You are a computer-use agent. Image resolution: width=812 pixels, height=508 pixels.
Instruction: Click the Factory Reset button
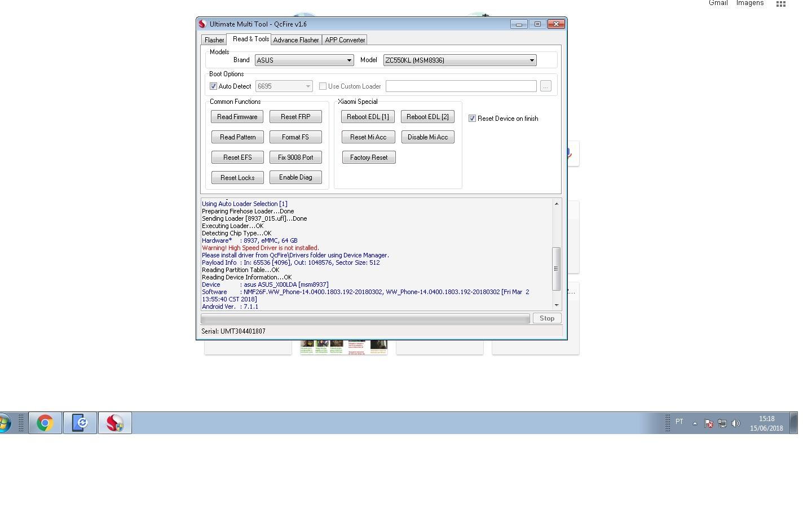pos(369,157)
